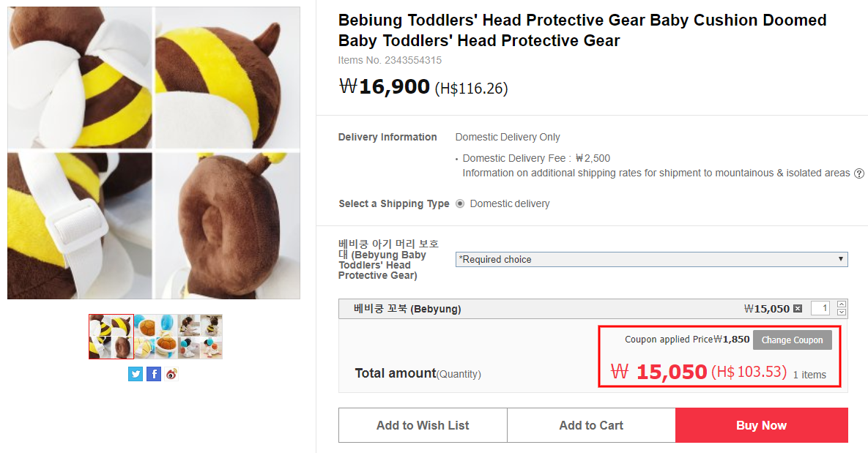This screenshot has height=453, width=868.
Task: Share product on Facebook
Action: [154, 374]
